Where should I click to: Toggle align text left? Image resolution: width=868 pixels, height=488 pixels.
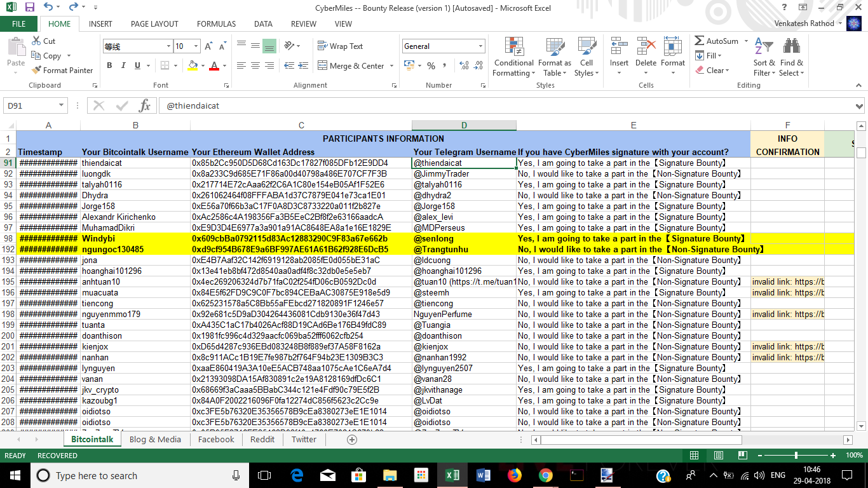point(241,65)
